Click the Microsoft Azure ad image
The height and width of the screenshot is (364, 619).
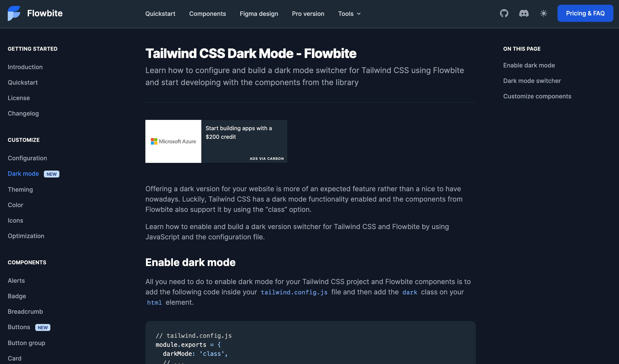pos(173,141)
